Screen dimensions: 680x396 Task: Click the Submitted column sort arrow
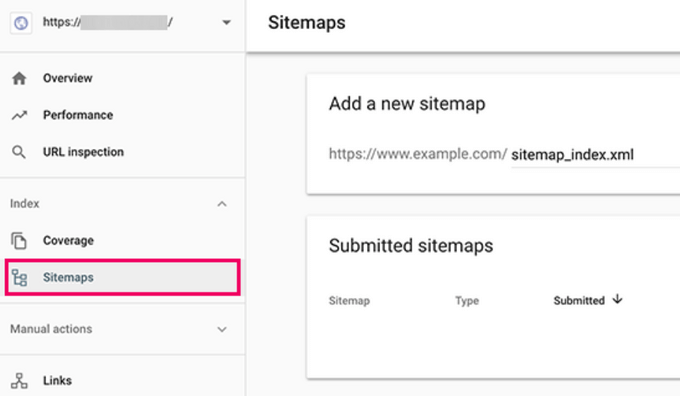[x=618, y=299]
